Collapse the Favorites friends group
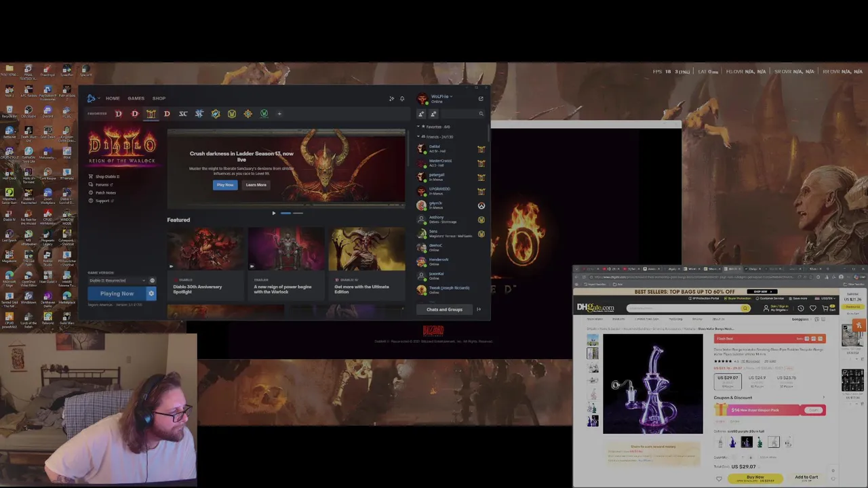 [419, 127]
